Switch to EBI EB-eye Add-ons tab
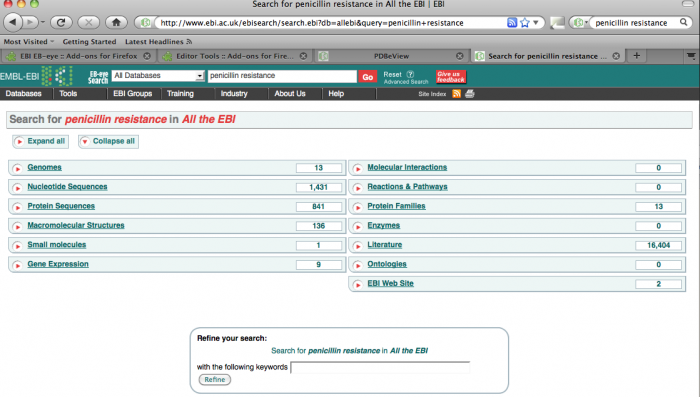The height and width of the screenshot is (397, 700). coord(78,56)
